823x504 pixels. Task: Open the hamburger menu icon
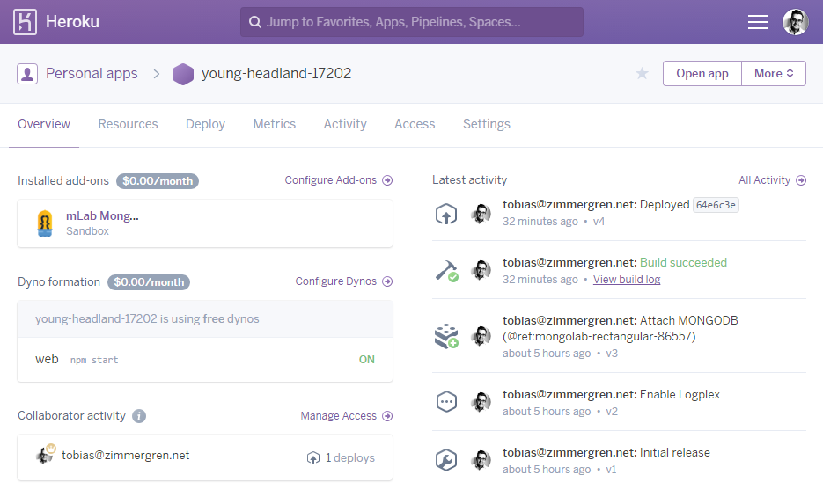pyautogui.click(x=757, y=22)
